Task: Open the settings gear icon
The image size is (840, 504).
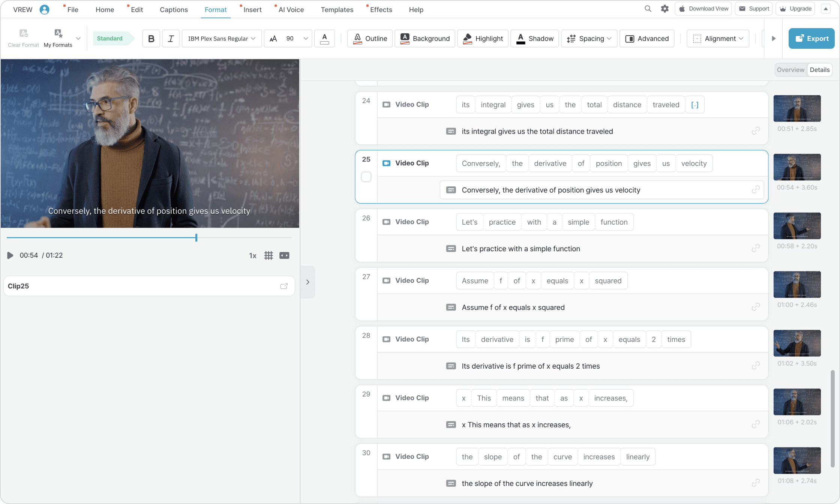Action: point(664,9)
